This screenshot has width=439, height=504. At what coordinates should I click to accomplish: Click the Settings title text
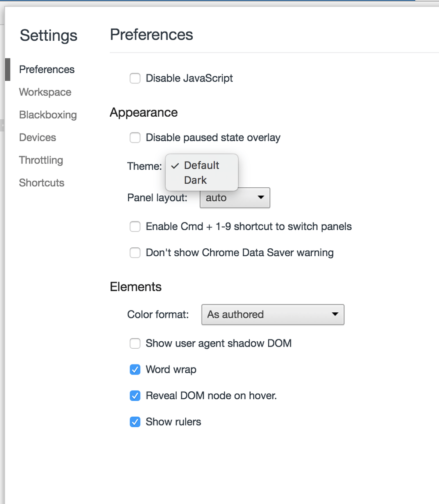click(49, 36)
